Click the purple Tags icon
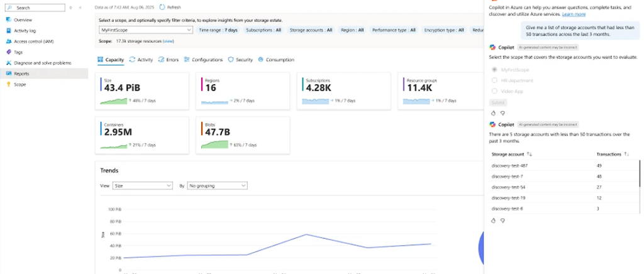The image size is (644, 274). [x=9, y=52]
